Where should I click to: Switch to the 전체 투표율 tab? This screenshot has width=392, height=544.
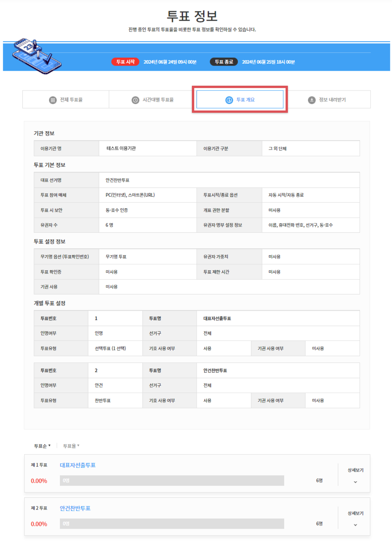[66, 100]
